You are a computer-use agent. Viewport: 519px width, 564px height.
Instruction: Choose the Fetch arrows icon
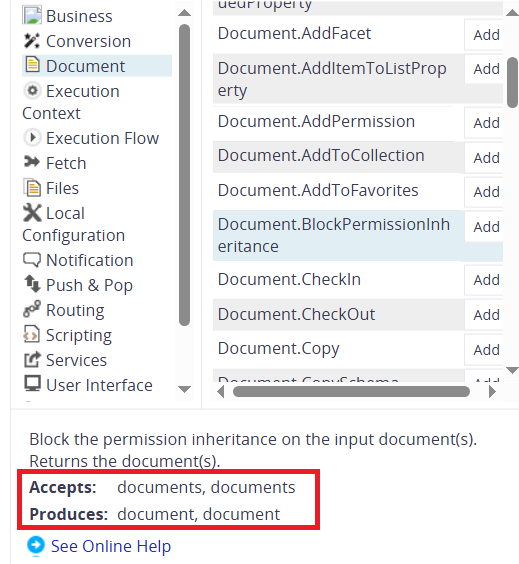tap(32, 162)
